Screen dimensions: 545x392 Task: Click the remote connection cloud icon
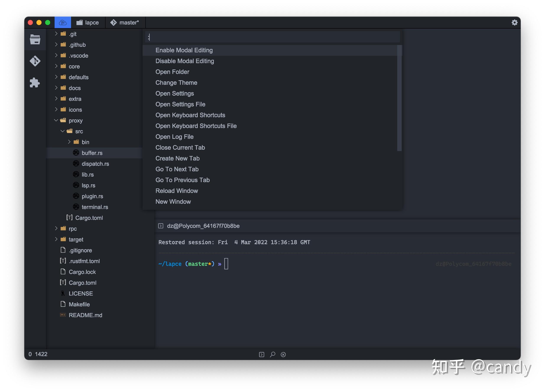pyautogui.click(x=63, y=22)
